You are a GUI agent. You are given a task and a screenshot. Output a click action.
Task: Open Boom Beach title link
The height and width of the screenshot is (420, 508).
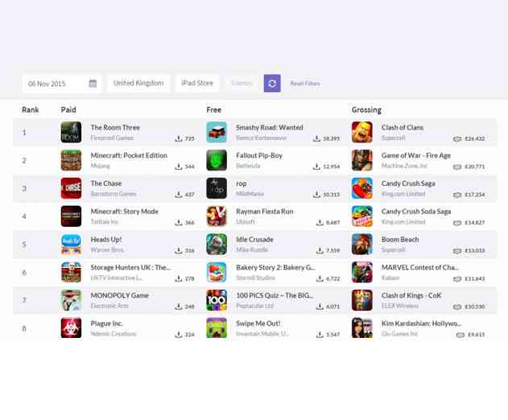coord(400,240)
